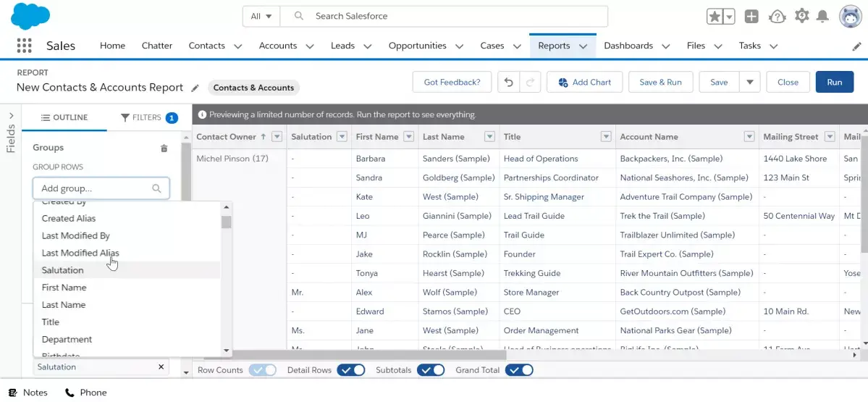Open Title column dropdown menu

pyautogui.click(x=606, y=137)
